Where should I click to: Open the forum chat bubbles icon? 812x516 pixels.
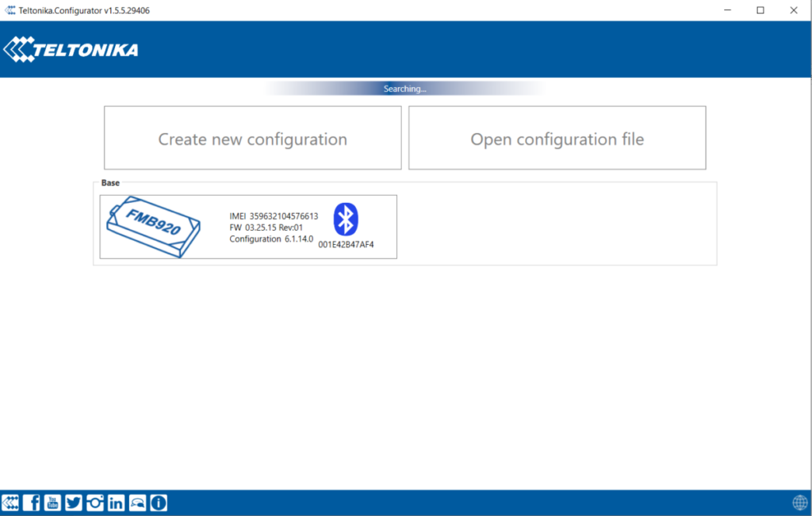point(137,503)
